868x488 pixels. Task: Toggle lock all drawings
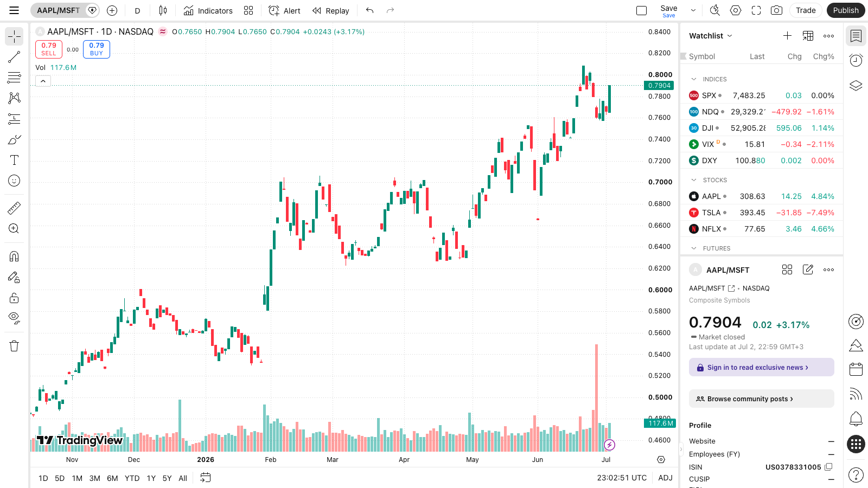pyautogui.click(x=14, y=298)
